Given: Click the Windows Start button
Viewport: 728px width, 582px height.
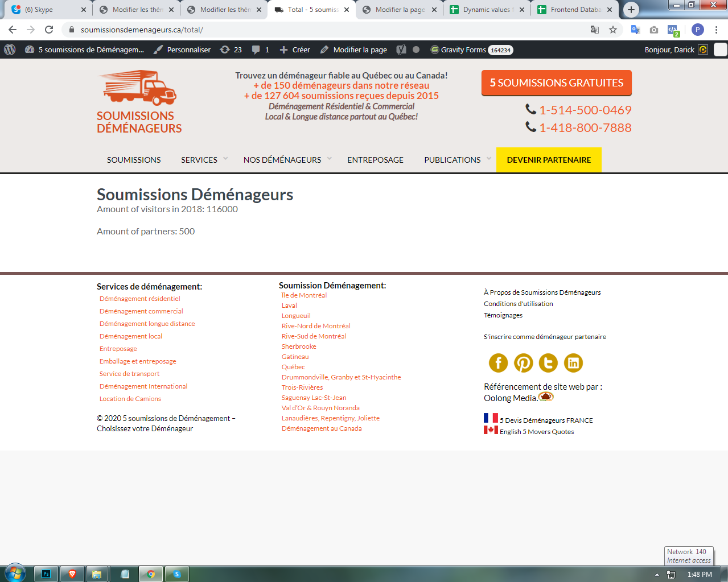Looking at the screenshot, I should 15,573.
